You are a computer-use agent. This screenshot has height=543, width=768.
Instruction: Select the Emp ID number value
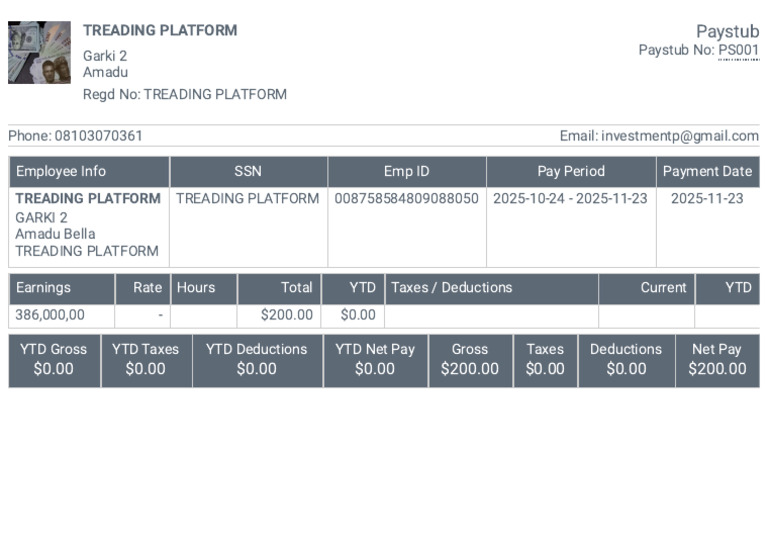(407, 198)
